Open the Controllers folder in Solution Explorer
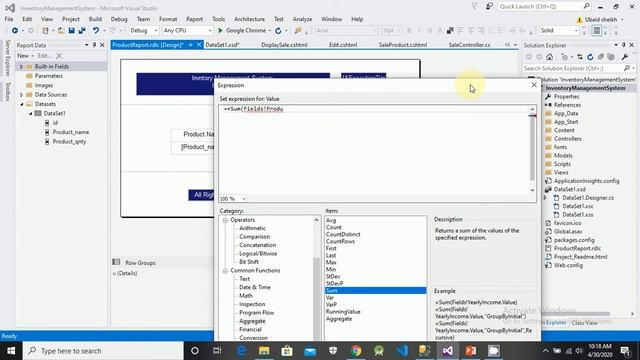Image resolution: width=640 pixels, height=360 pixels. (x=567, y=139)
